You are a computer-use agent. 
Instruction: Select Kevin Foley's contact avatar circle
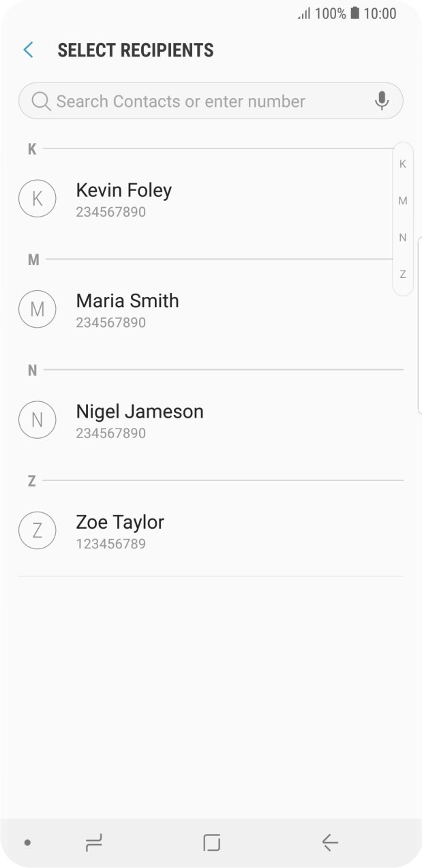[x=37, y=198]
